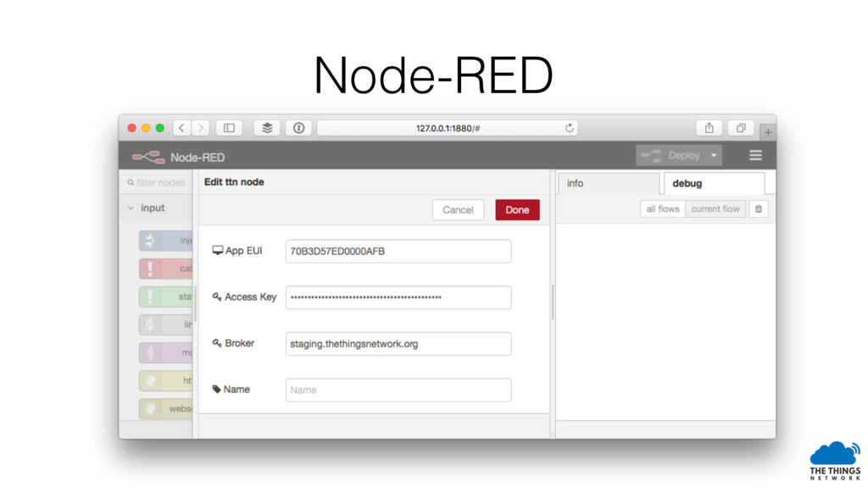Click the App EUI label

pos(237,251)
